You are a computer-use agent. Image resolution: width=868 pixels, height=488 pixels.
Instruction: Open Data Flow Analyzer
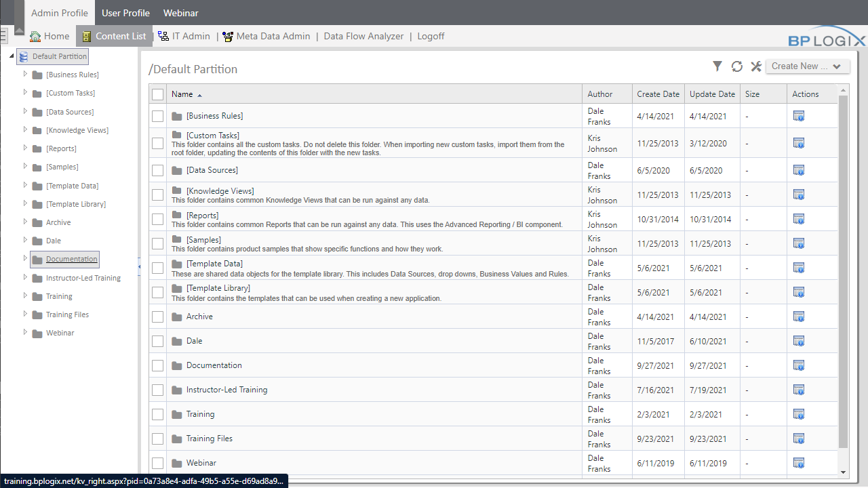pos(363,36)
